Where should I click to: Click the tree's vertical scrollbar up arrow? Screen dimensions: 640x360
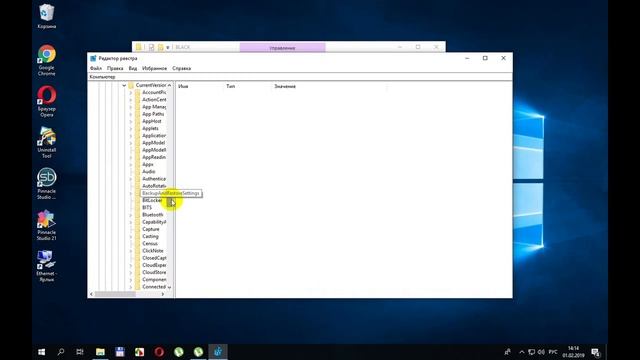click(169, 85)
